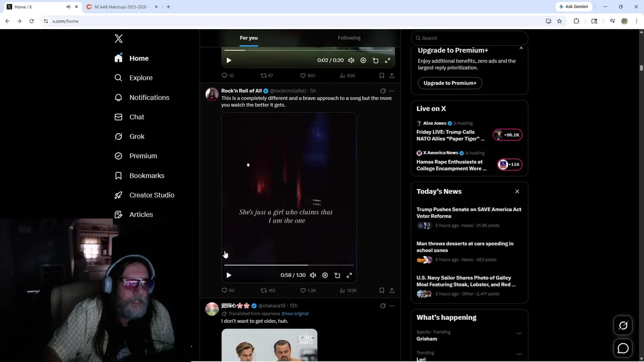Mute the Rock'n Roll video volume
This screenshot has height=362, width=644.
[x=313, y=275]
